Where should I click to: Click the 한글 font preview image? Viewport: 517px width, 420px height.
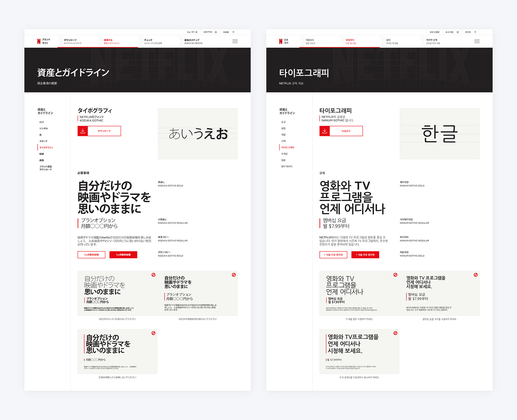(x=439, y=134)
